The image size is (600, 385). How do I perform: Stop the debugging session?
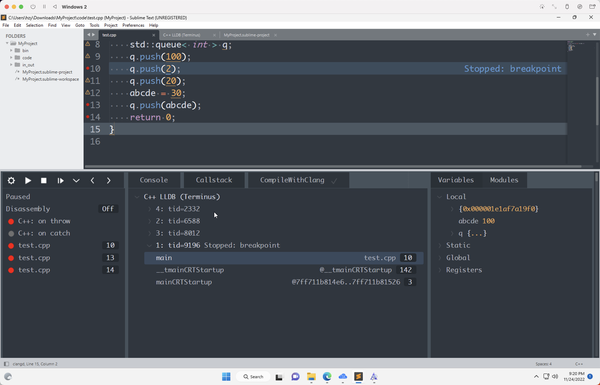[44, 180]
